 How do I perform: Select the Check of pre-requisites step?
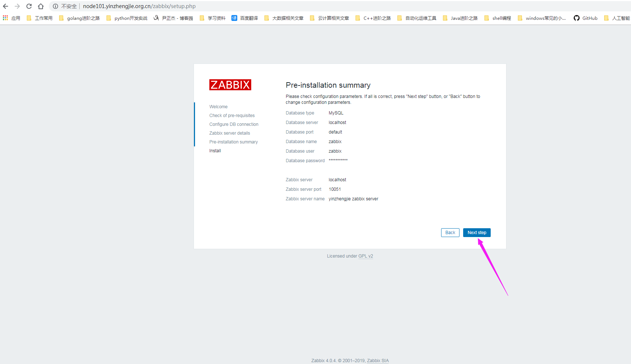tap(232, 116)
